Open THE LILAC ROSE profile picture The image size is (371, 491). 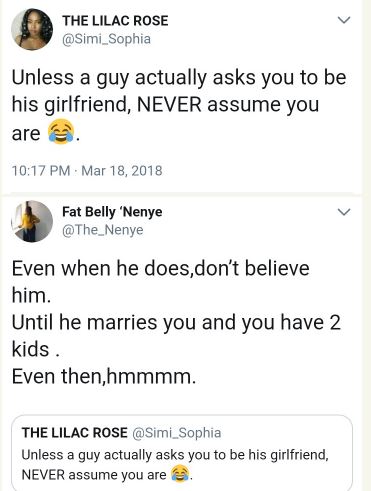pyautogui.click(x=32, y=29)
